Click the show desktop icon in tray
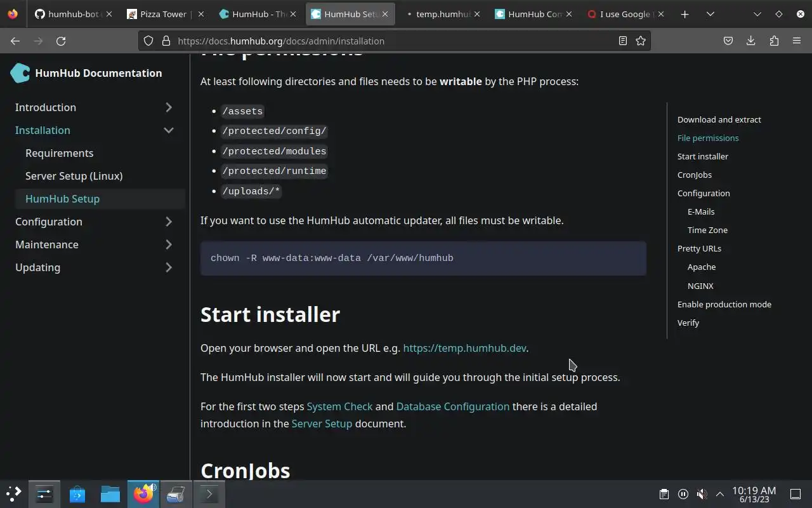812x508 pixels. tap(796, 494)
